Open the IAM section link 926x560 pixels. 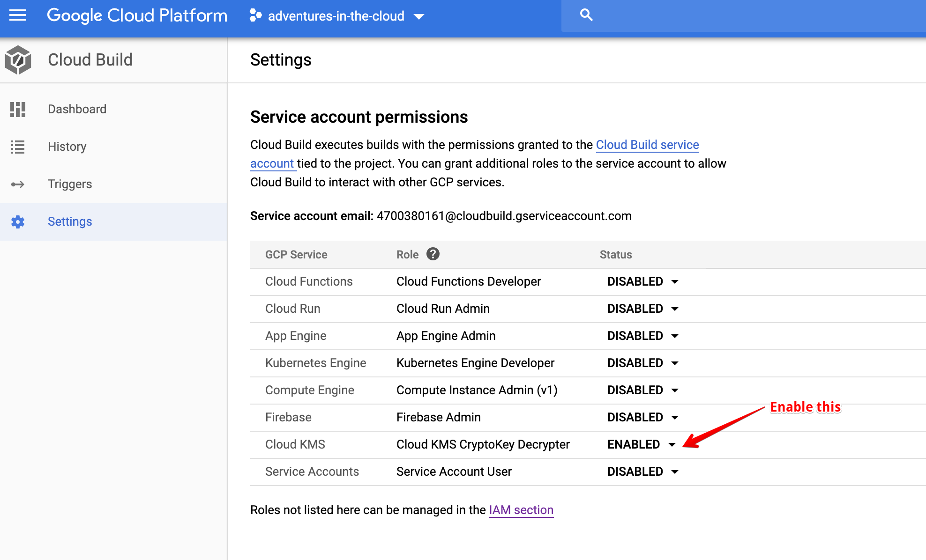(x=521, y=510)
